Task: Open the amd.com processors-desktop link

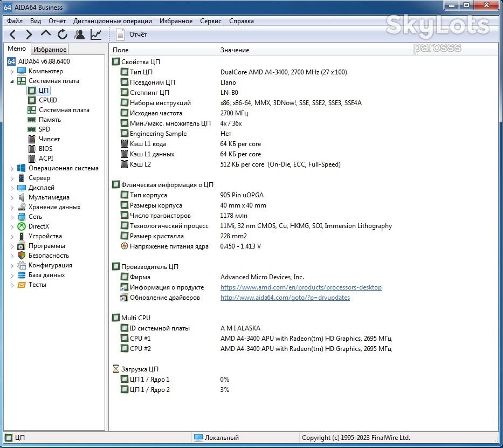Action: coord(301,287)
